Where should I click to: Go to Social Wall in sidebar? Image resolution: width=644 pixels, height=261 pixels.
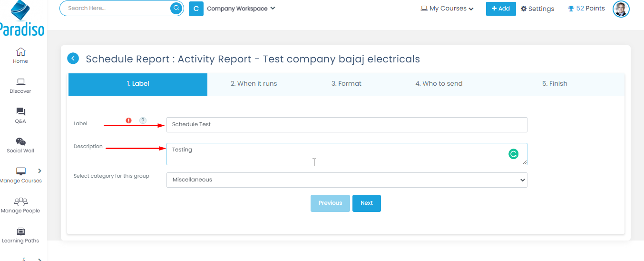[x=20, y=142]
